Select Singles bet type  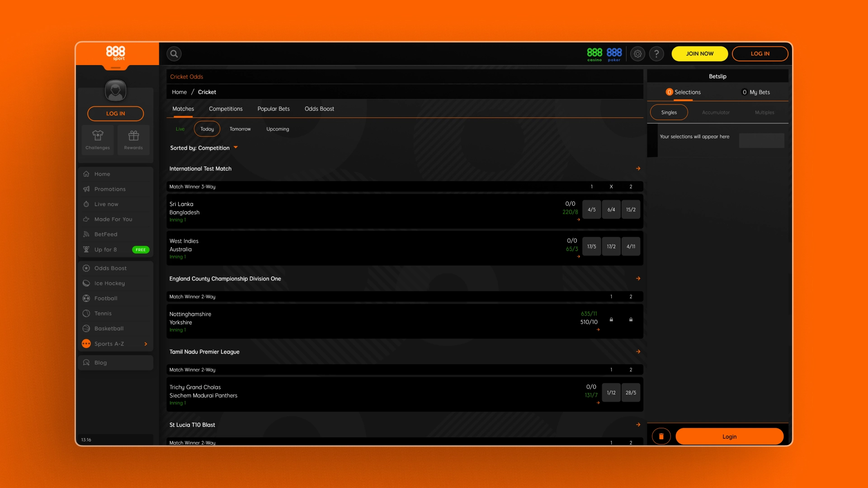669,113
